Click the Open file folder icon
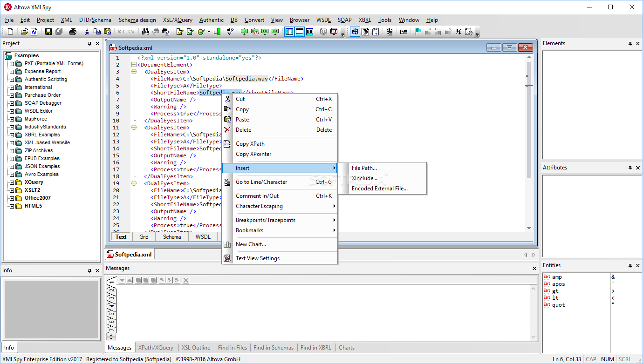The width and height of the screenshot is (643, 364). (x=24, y=32)
